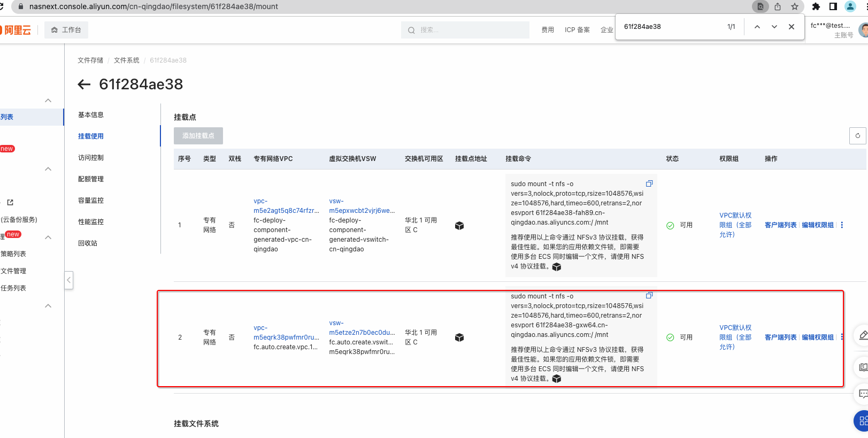Open the floating chat feedback icon
Image resolution: width=868 pixels, height=438 pixels.
pos(863,394)
